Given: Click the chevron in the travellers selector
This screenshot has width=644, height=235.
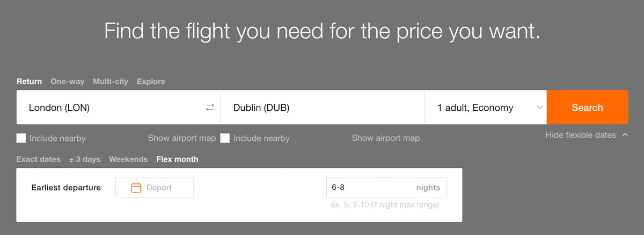Looking at the screenshot, I should coord(539,108).
